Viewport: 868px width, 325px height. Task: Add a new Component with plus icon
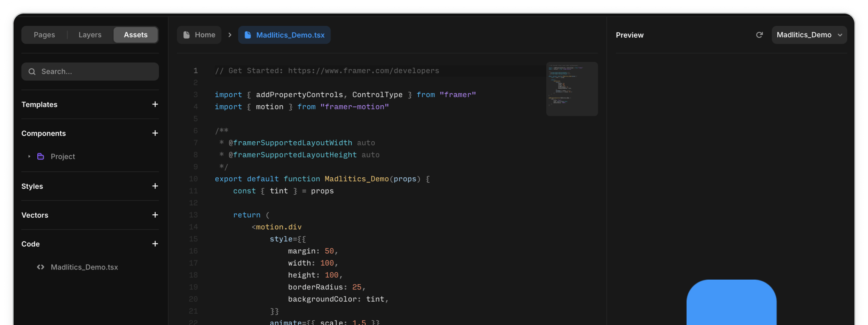[155, 133]
